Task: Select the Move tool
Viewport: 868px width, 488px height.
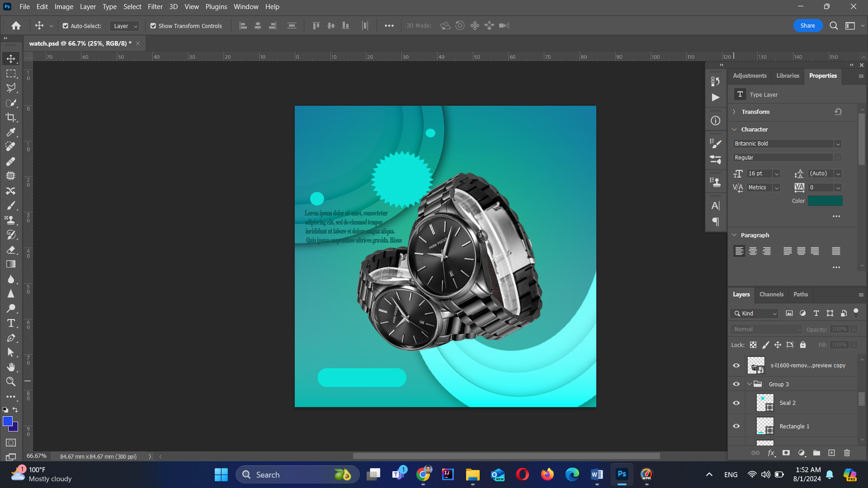Action: [11, 59]
